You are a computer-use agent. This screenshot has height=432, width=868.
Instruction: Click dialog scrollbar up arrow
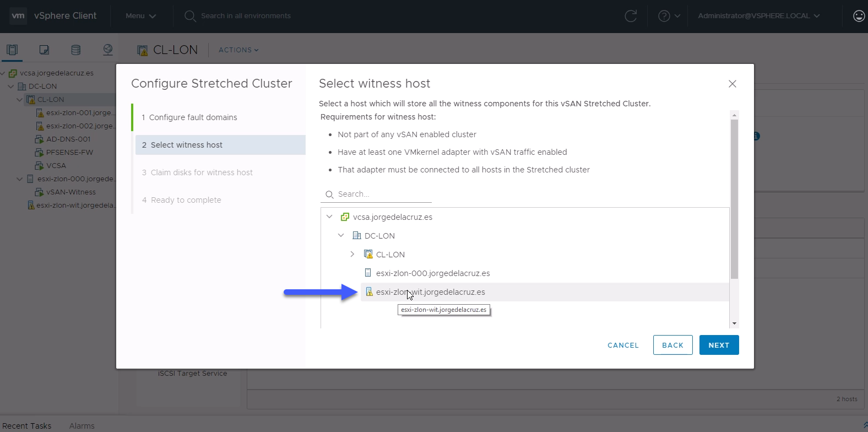pyautogui.click(x=734, y=115)
